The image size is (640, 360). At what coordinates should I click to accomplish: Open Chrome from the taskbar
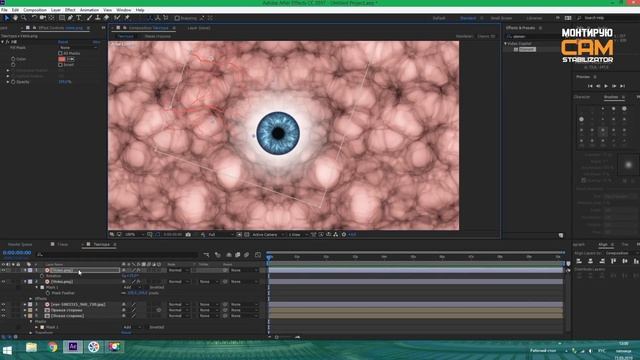[52, 347]
